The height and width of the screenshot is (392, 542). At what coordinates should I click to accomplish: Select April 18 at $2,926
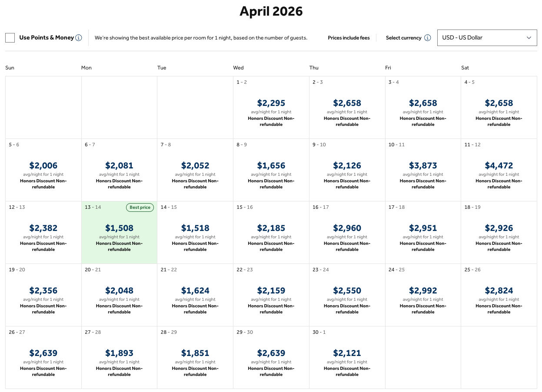pyautogui.click(x=499, y=232)
